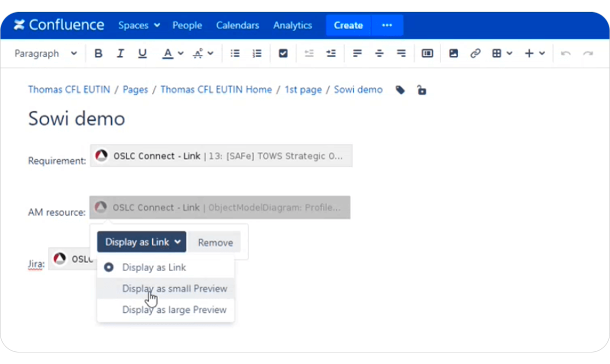
Task: Open the Paragraph style dropdown
Action: (x=45, y=53)
